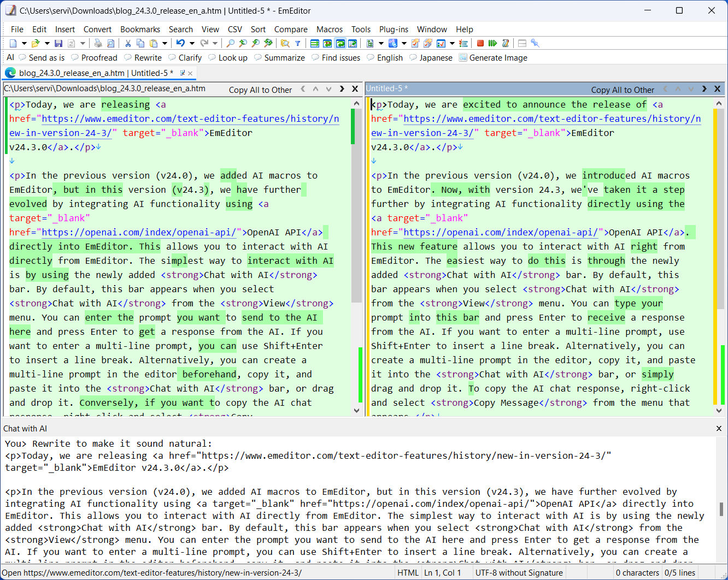Click the blue Filter funnel icon
Screen dimensions: 728x580
pos(298,43)
